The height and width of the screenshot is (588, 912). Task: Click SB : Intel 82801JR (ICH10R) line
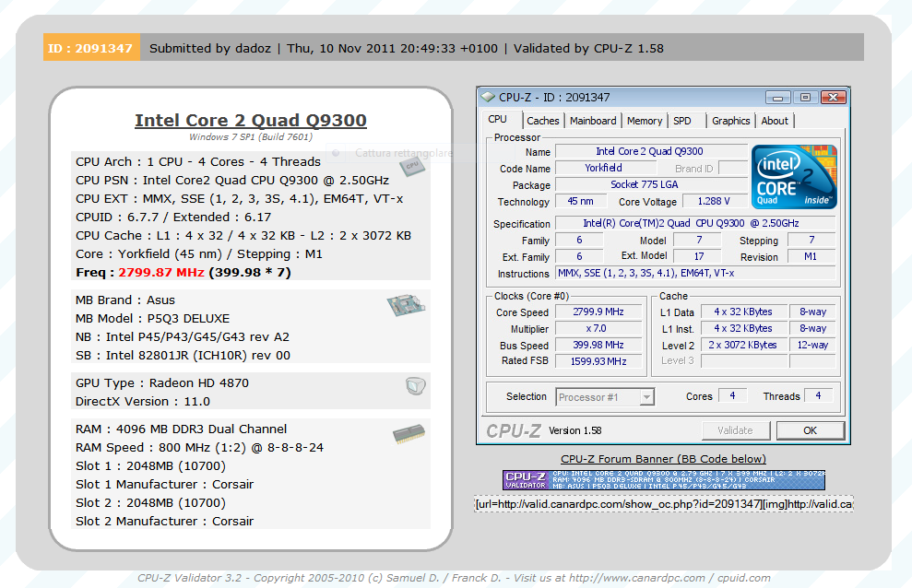tap(183, 356)
